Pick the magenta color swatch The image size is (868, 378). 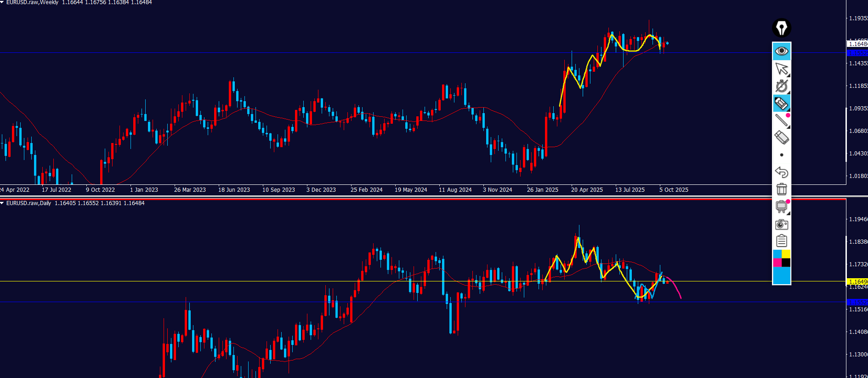tap(777, 263)
